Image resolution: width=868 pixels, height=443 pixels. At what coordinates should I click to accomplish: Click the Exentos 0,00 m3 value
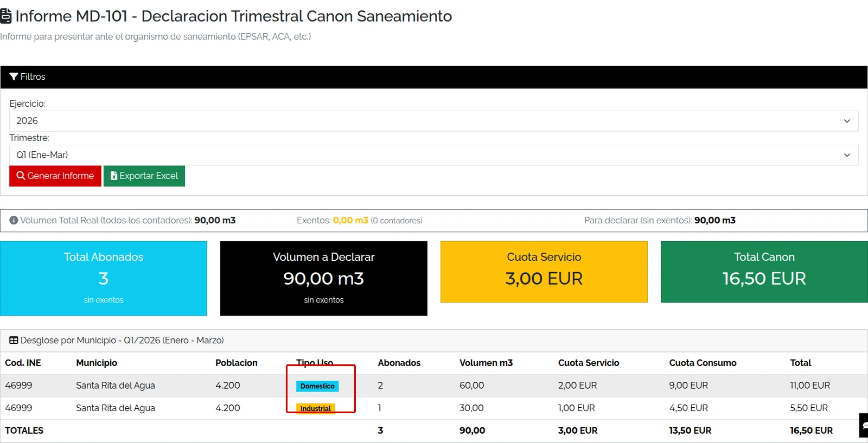click(350, 220)
